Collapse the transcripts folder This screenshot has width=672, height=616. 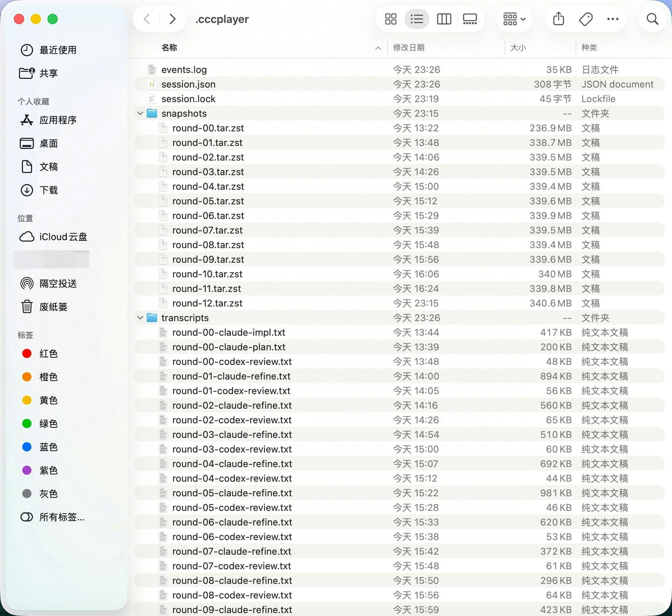(140, 317)
